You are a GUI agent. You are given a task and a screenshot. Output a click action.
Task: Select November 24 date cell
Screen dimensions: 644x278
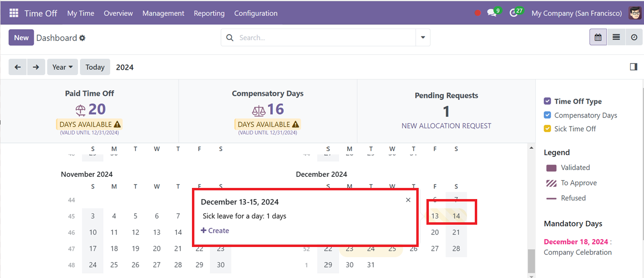[x=93, y=265]
